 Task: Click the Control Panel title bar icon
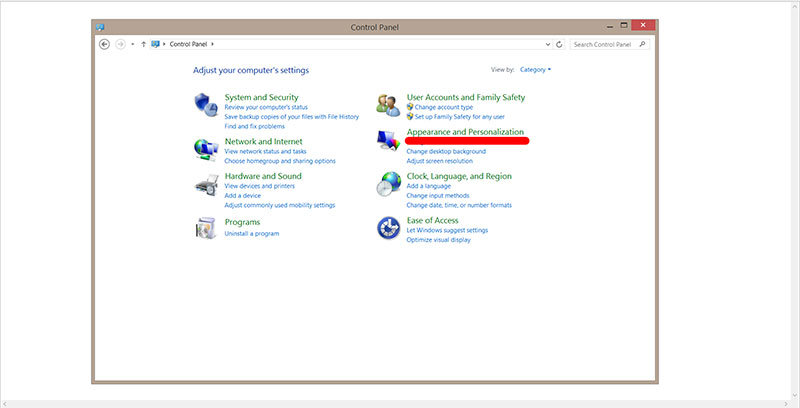point(99,27)
